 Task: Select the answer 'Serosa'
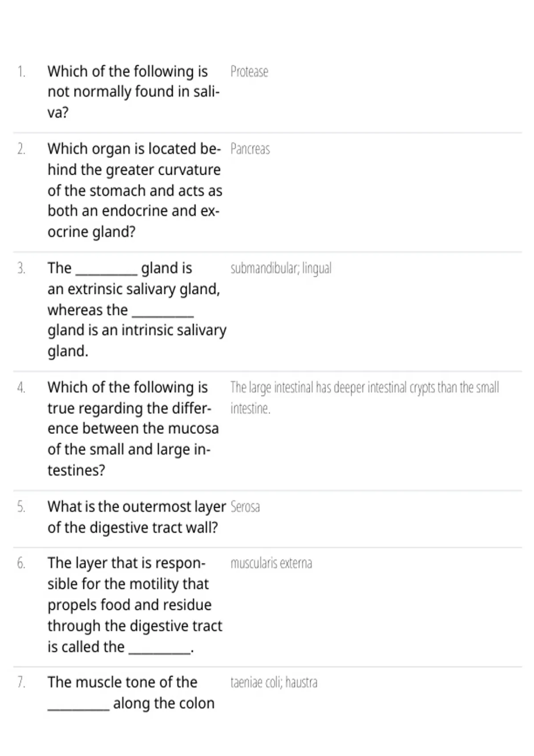pyautogui.click(x=245, y=507)
